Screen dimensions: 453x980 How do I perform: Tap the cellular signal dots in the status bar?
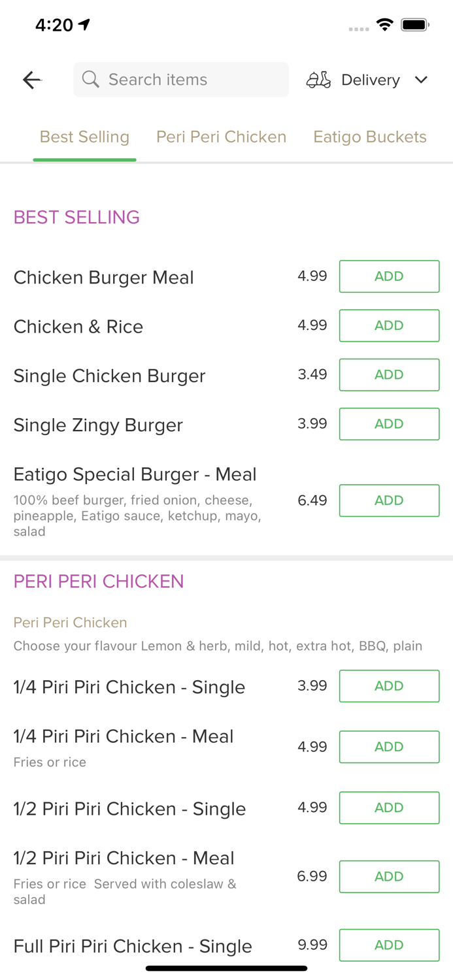tap(357, 29)
